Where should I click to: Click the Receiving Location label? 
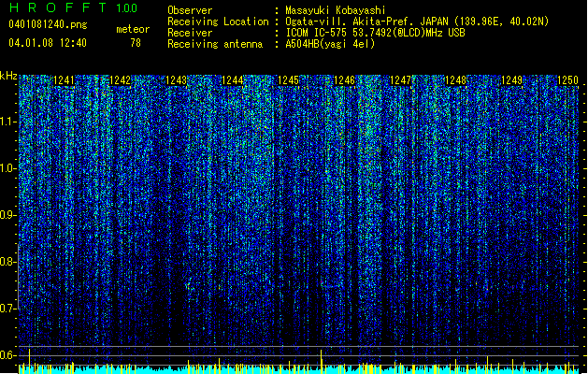(x=218, y=22)
